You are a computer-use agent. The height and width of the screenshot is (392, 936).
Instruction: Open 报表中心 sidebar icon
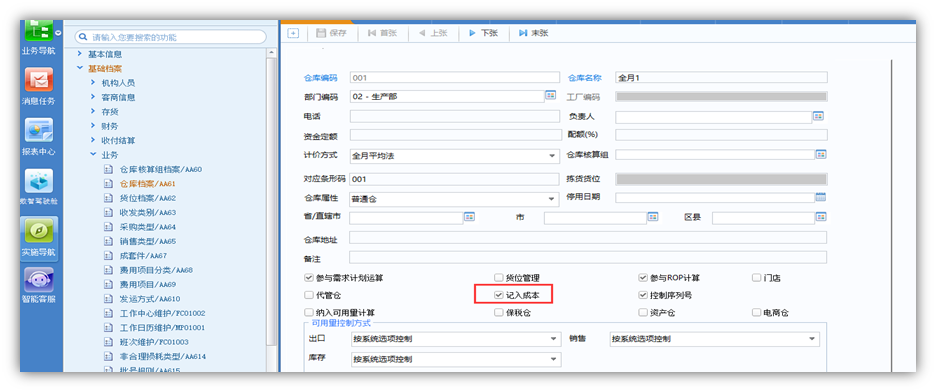[39, 130]
